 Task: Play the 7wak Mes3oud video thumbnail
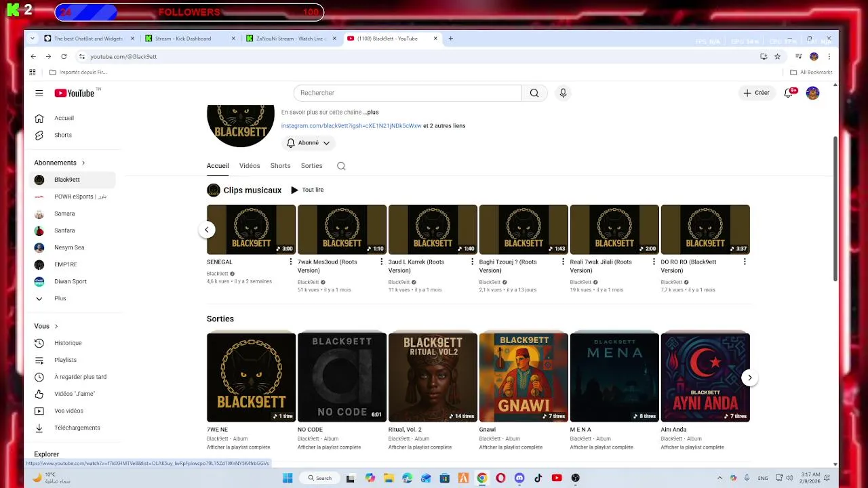[x=342, y=230]
